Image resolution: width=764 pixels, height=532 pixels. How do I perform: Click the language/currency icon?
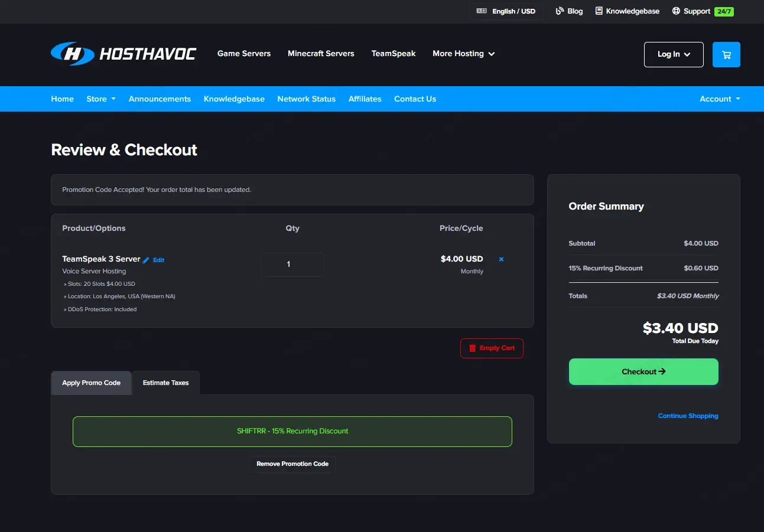click(x=482, y=11)
